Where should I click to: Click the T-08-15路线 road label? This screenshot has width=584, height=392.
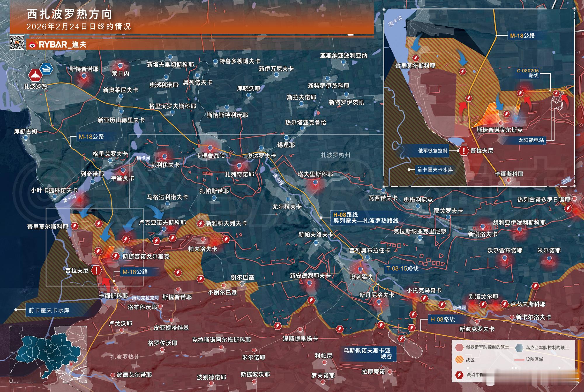pyautogui.click(x=402, y=268)
